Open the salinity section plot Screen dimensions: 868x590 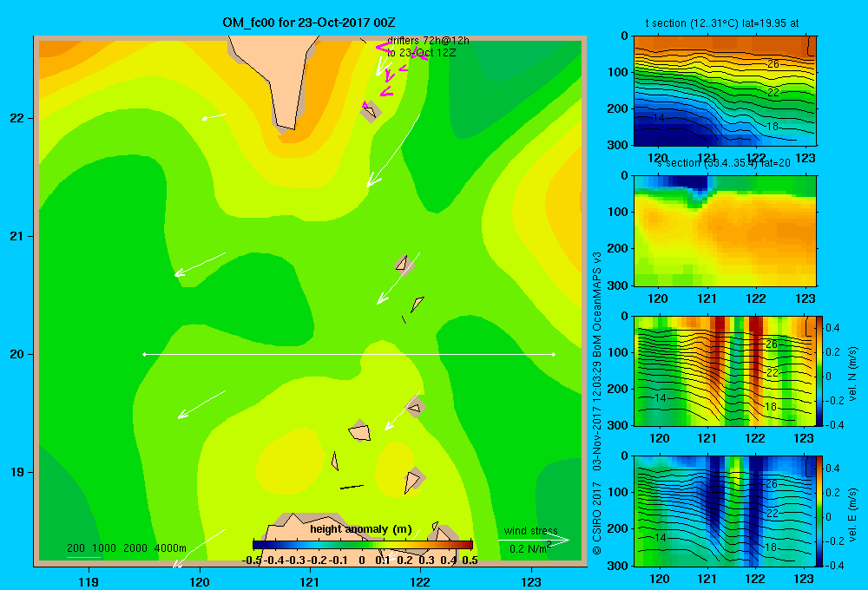click(x=725, y=231)
